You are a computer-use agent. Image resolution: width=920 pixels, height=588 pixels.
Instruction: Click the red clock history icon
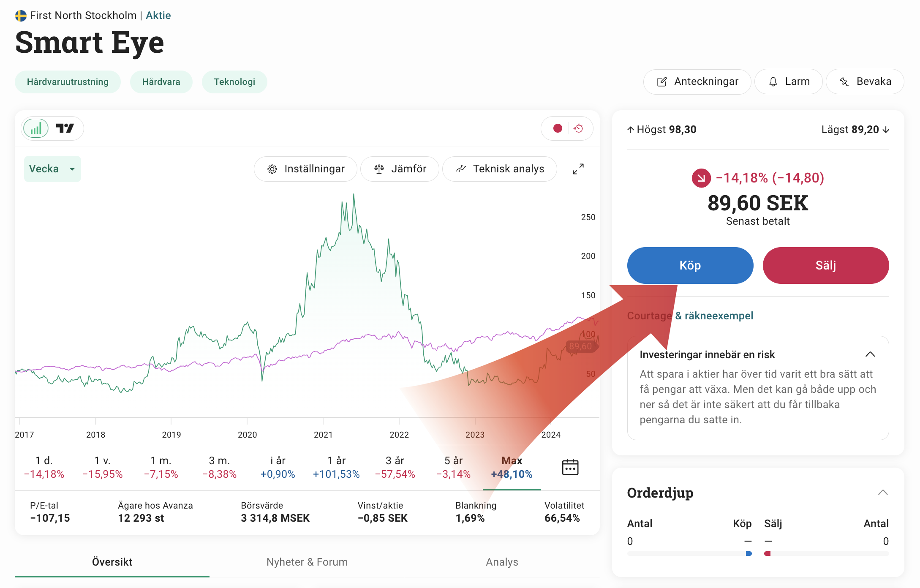[x=579, y=128]
